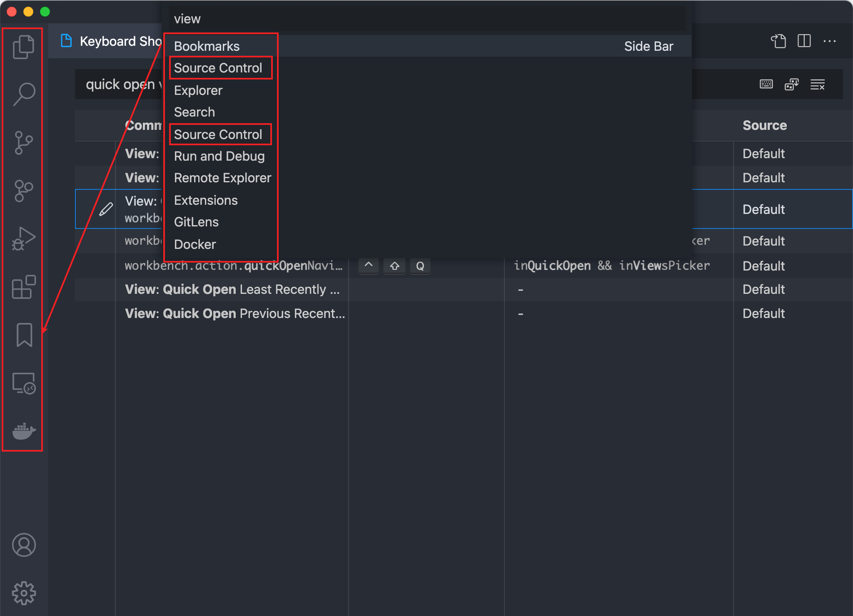Open the editor more actions ellipsis menu
The image size is (853, 616).
pos(831,41)
